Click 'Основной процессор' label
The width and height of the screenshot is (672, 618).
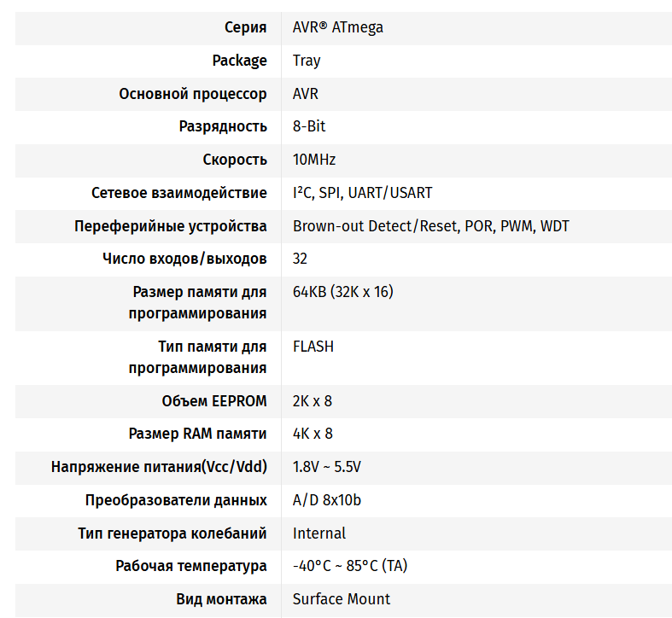point(192,94)
